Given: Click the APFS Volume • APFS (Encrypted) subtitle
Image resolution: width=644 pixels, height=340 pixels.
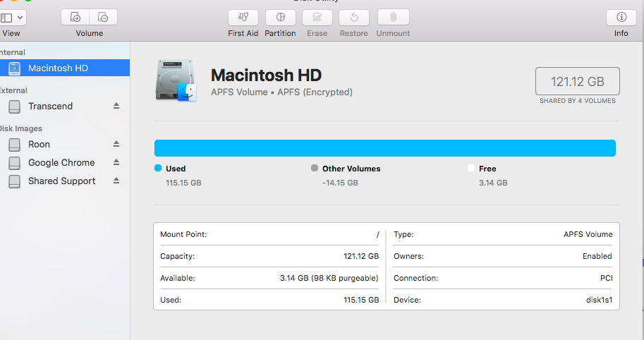Looking at the screenshot, I should tap(281, 92).
